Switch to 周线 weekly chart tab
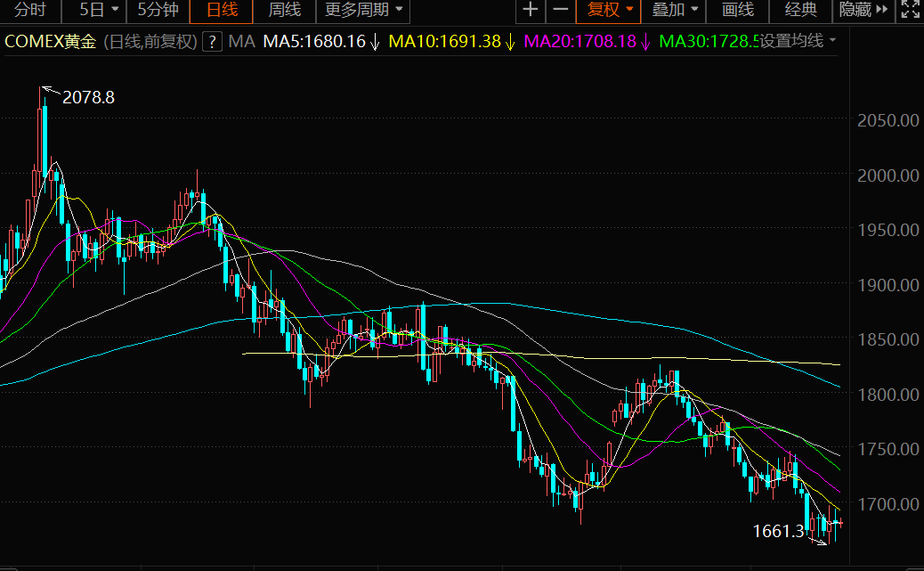 point(285,10)
